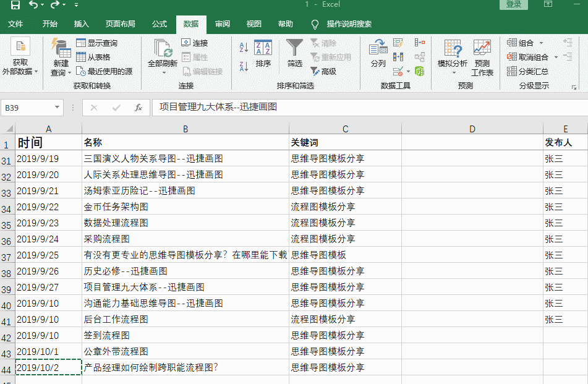This screenshot has height=384, width=588.
Task: Select cell with 采购流程图
Action: click(x=185, y=239)
